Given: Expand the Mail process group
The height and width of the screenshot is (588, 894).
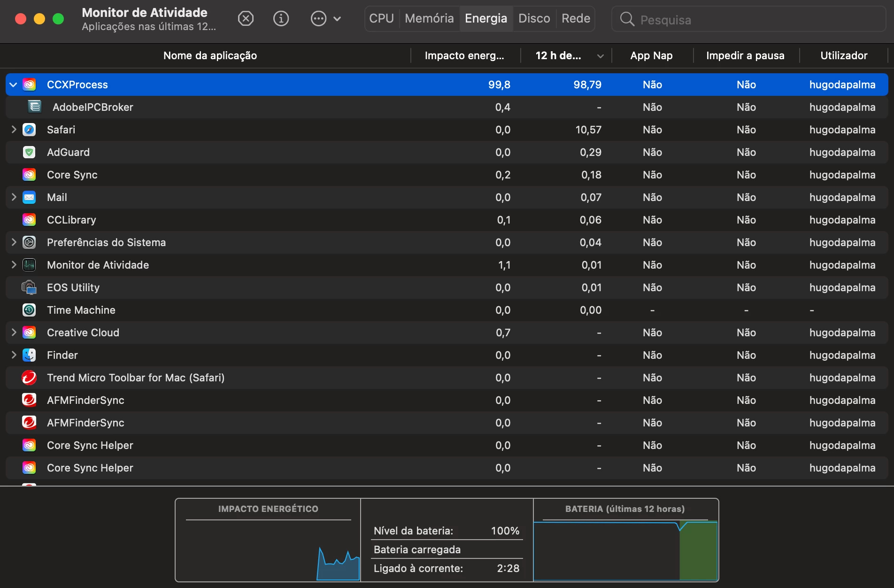Looking at the screenshot, I should tap(14, 197).
